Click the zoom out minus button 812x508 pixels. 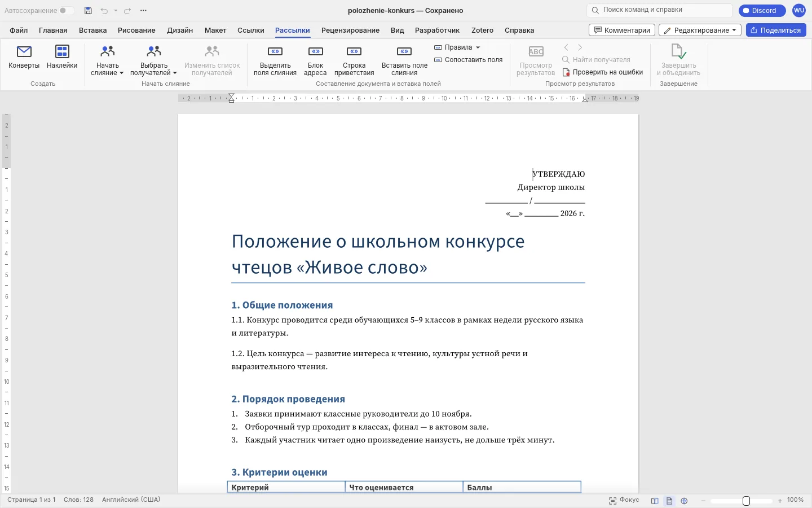tap(703, 501)
